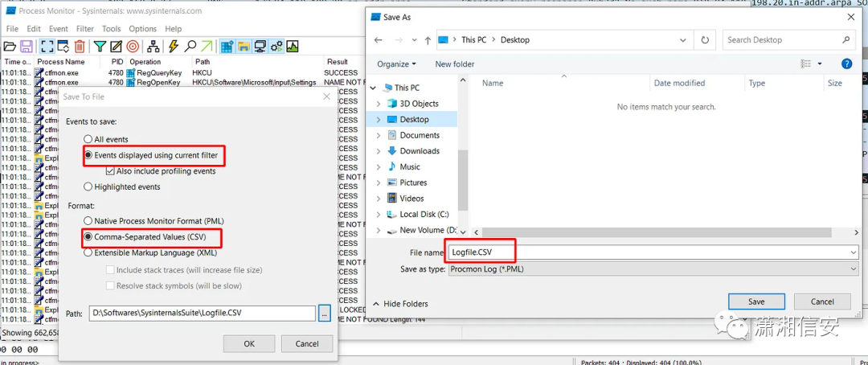Select Events displayed using current filter

coord(88,156)
